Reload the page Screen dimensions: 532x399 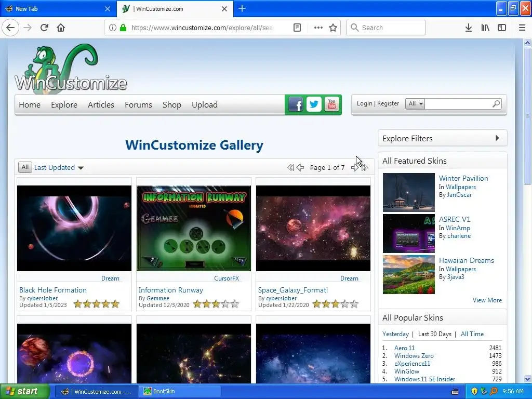[x=44, y=28]
